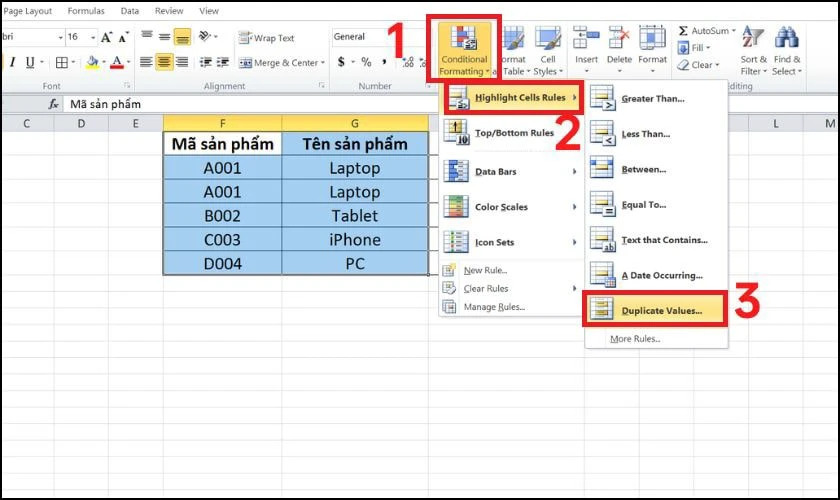Screen dimensions: 840x500
Task: Switch to the Formulas ribbon tab
Action: click(87, 11)
